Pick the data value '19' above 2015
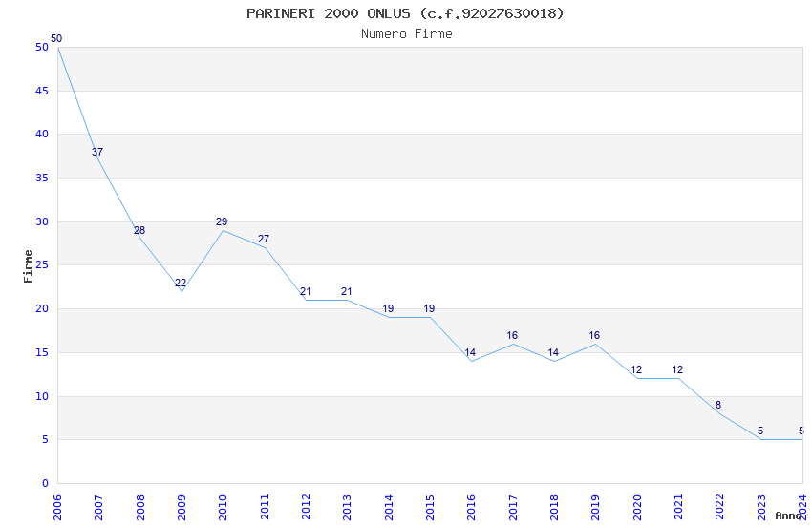 coord(429,308)
